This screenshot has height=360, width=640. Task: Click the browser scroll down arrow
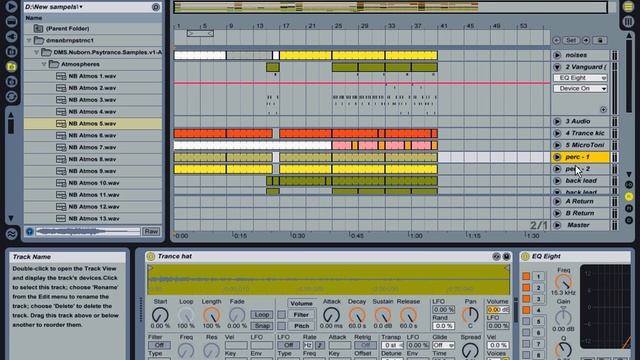tap(11, 218)
